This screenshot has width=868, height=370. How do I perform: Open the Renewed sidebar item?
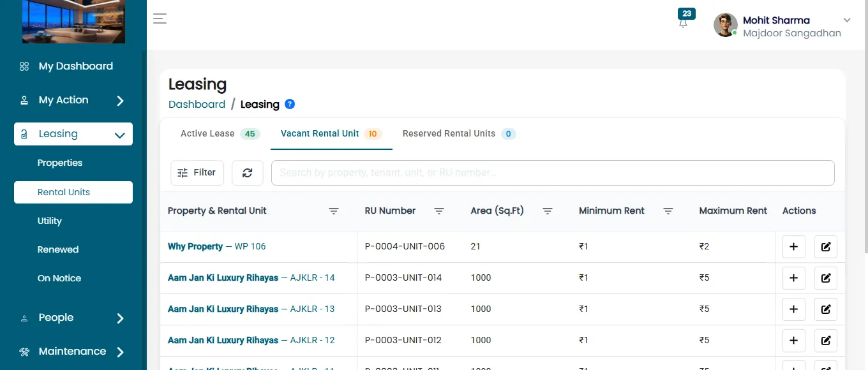click(x=58, y=249)
